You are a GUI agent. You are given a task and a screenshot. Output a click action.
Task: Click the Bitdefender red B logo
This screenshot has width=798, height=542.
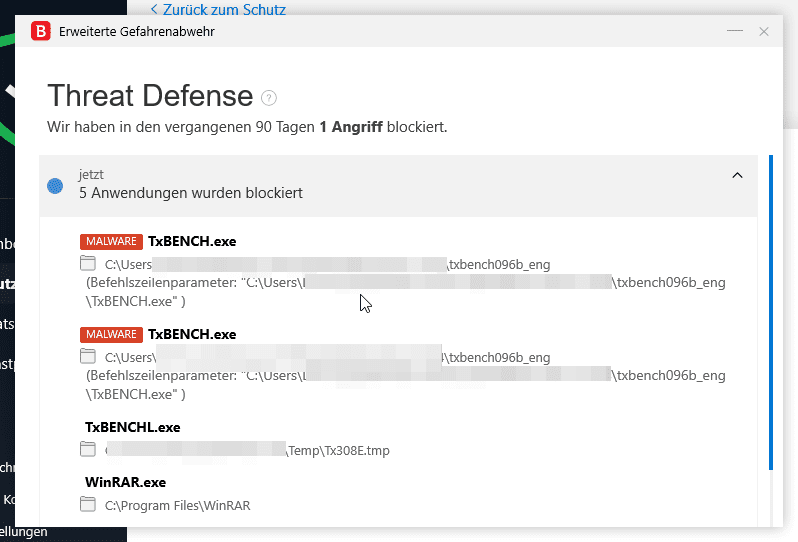(x=41, y=31)
